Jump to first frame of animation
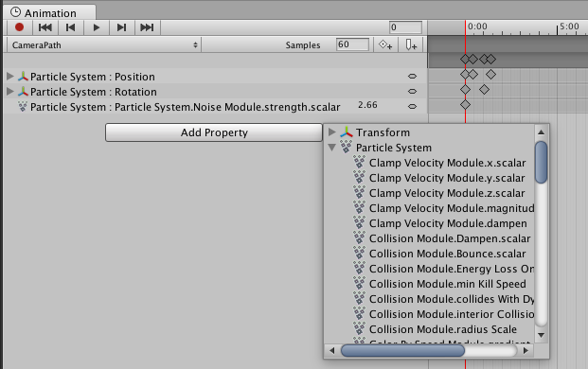 (45, 27)
